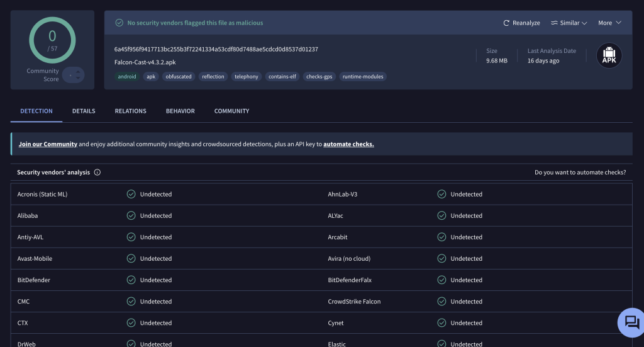Click the BitDefenderFalx undetected check icon
This screenshot has height=347, width=644.
[x=441, y=280]
